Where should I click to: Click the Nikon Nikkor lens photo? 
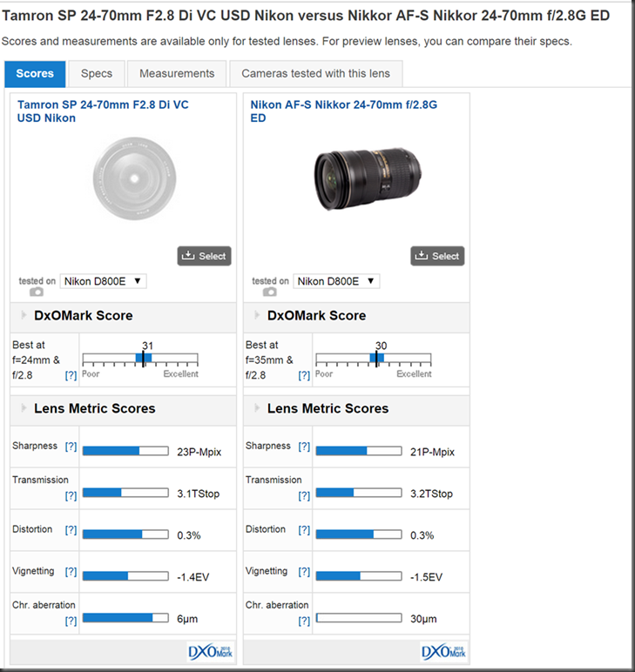[x=368, y=178]
